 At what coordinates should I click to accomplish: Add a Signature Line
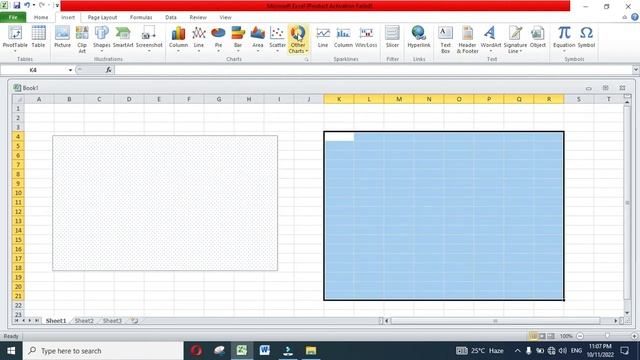515,39
